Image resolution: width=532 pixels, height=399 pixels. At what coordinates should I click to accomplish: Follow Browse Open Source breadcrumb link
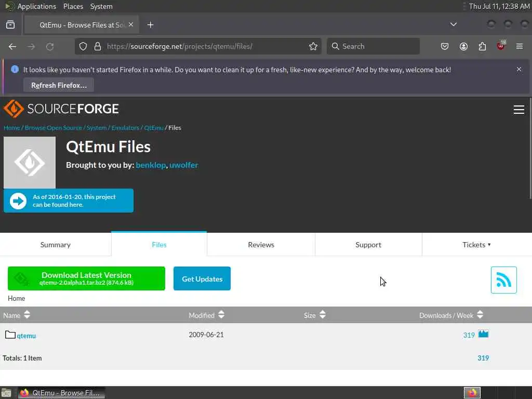pyautogui.click(x=54, y=128)
